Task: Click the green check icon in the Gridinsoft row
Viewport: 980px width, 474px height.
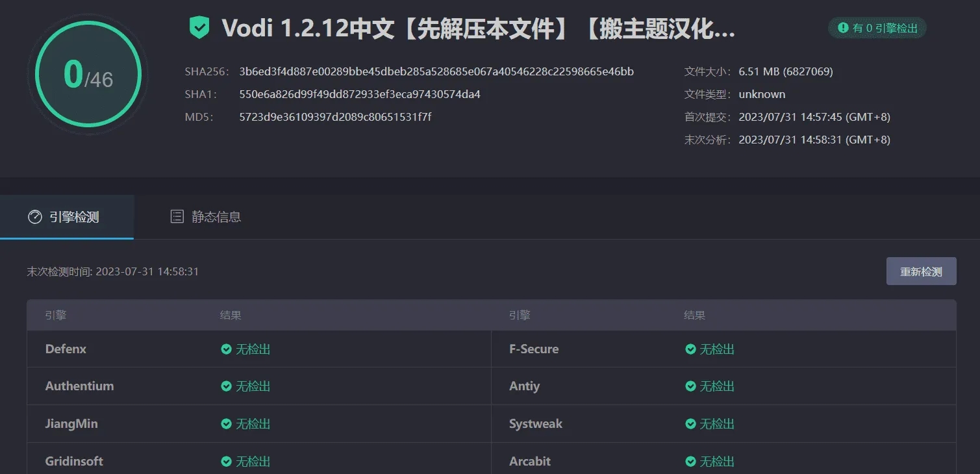Action: 226,462
